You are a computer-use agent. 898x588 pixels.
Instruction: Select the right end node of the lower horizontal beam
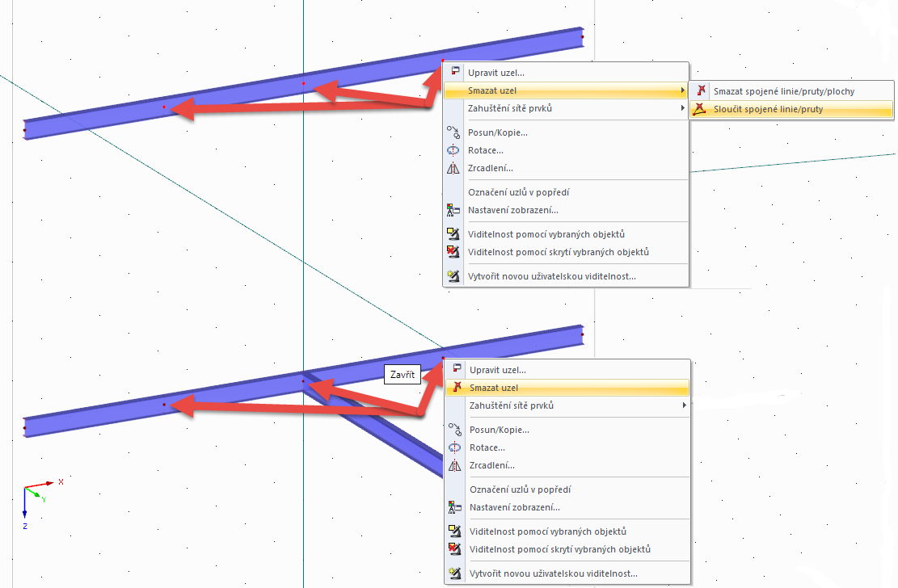(583, 334)
